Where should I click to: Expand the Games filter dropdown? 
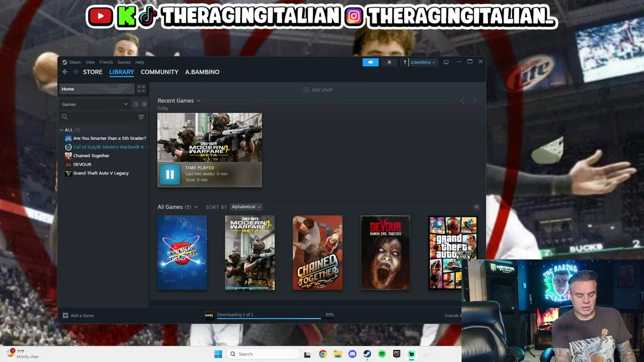(95, 104)
